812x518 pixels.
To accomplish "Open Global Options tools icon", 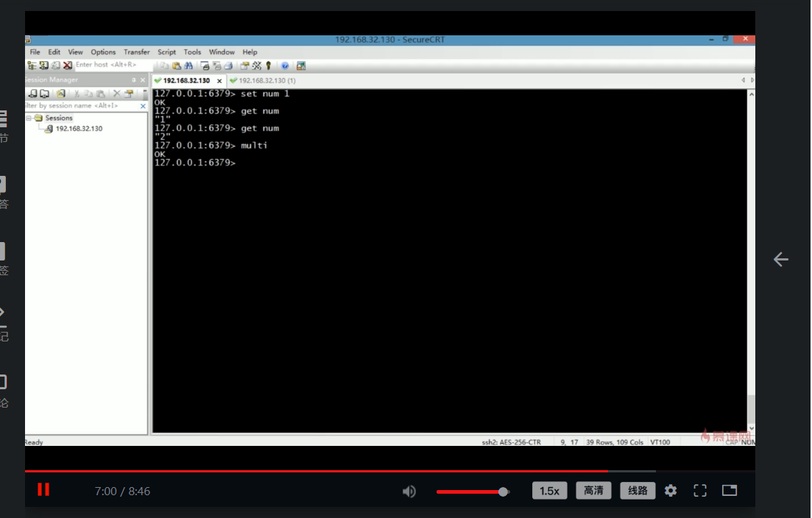I will coord(257,65).
